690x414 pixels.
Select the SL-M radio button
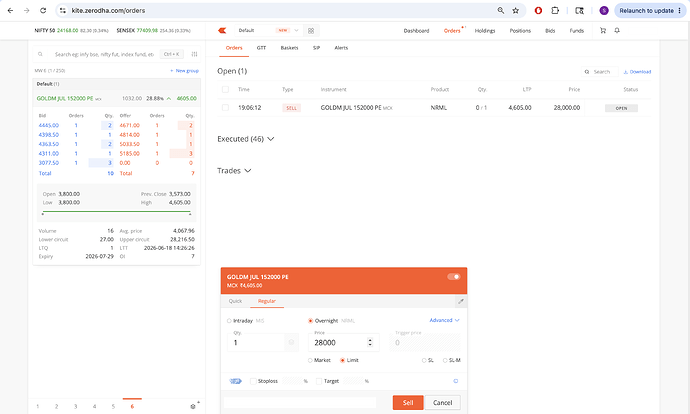click(x=445, y=360)
